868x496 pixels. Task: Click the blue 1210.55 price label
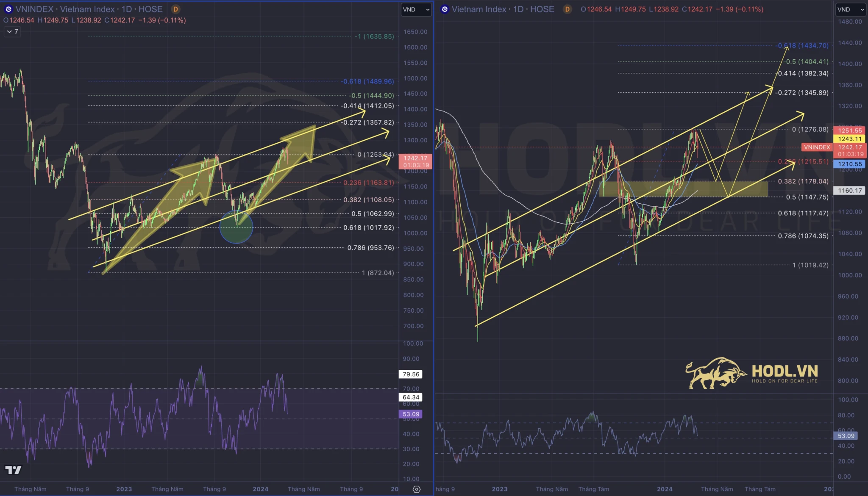point(850,164)
